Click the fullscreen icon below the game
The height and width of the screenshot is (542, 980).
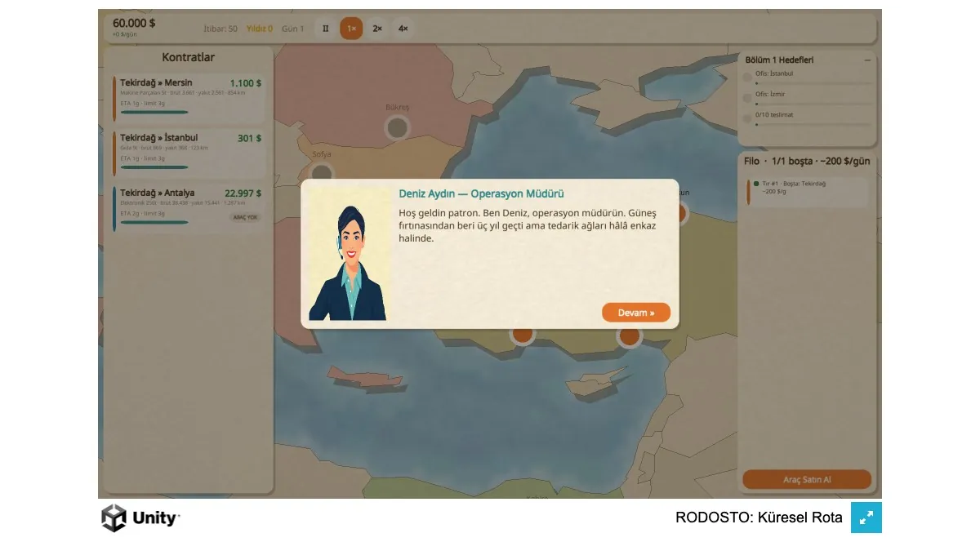point(866,518)
